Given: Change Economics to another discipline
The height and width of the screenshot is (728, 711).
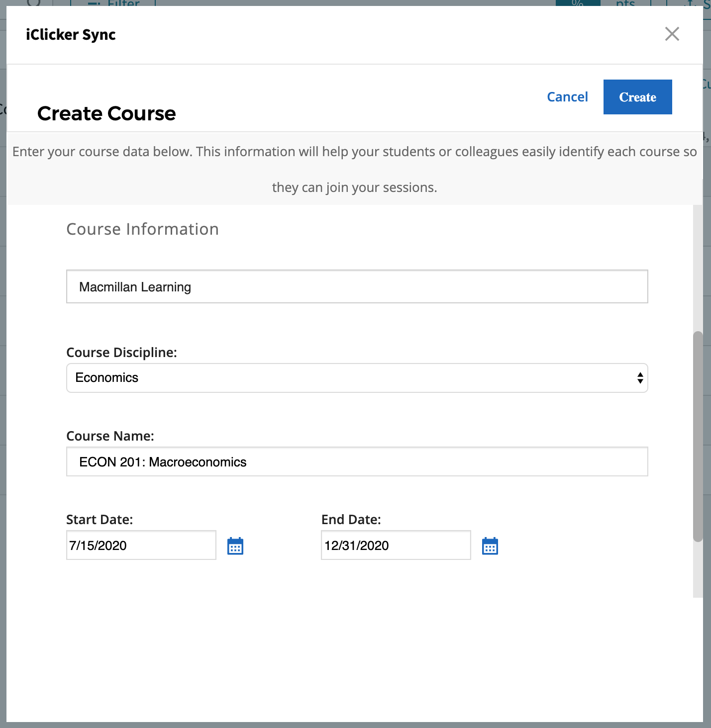Looking at the screenshot, I should point(357,378).
